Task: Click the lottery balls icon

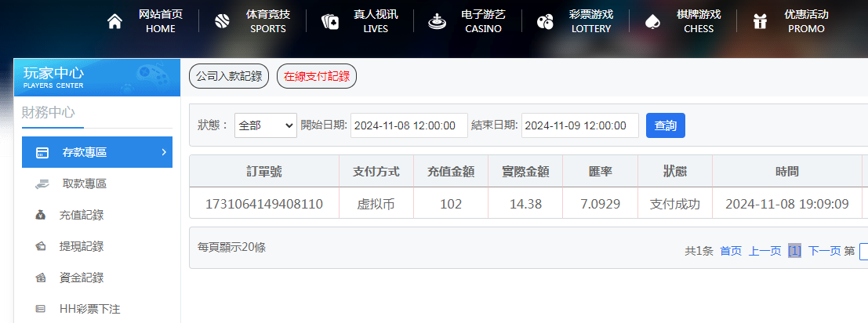Action: [545, 21]
